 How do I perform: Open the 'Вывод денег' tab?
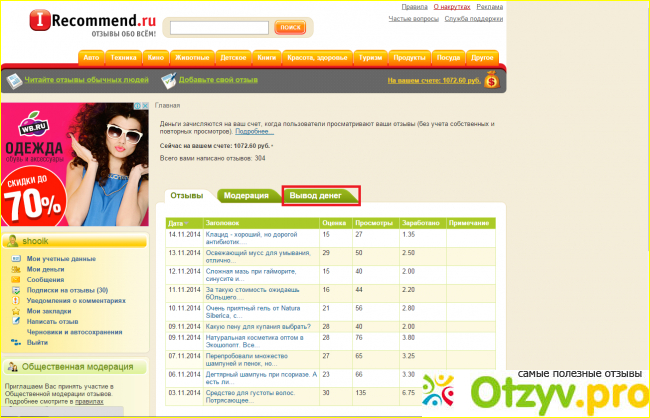(x=321, y=195)
